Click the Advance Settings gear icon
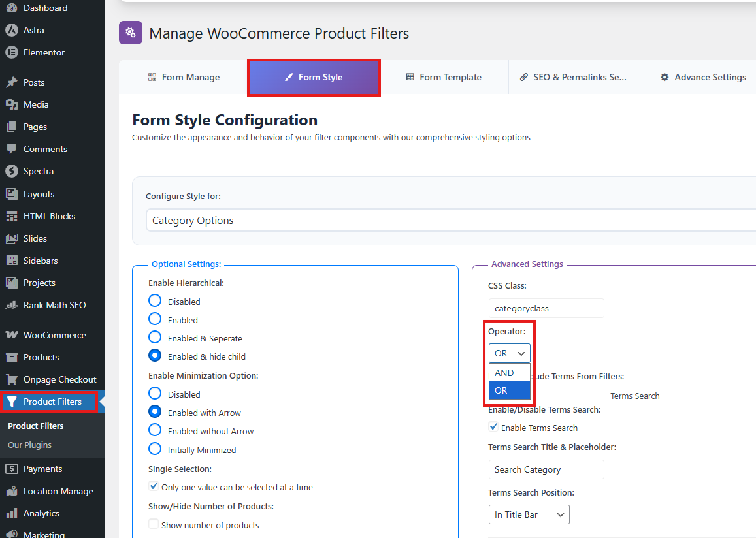Image resolution: width=756 pixels, height=538 pixels. [665, 77]
